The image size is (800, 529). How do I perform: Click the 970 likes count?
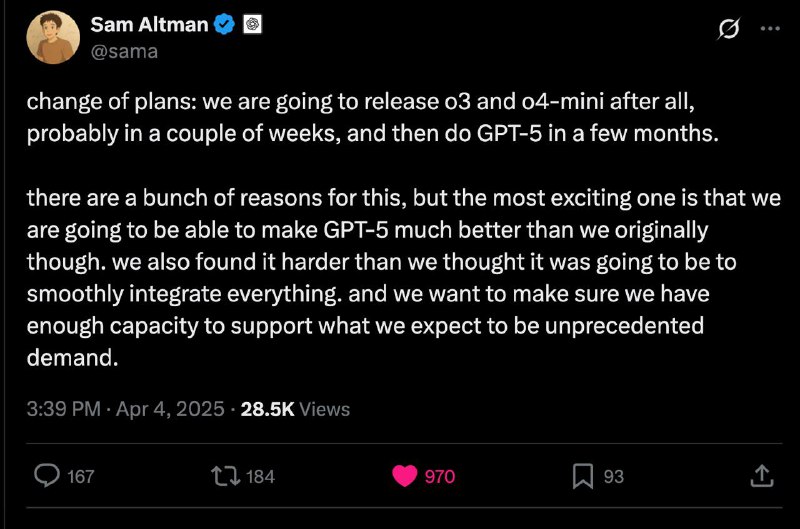click(440, 476)
